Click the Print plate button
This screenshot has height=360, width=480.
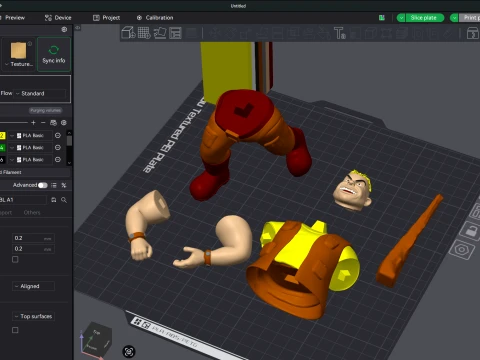coord(470,18)
